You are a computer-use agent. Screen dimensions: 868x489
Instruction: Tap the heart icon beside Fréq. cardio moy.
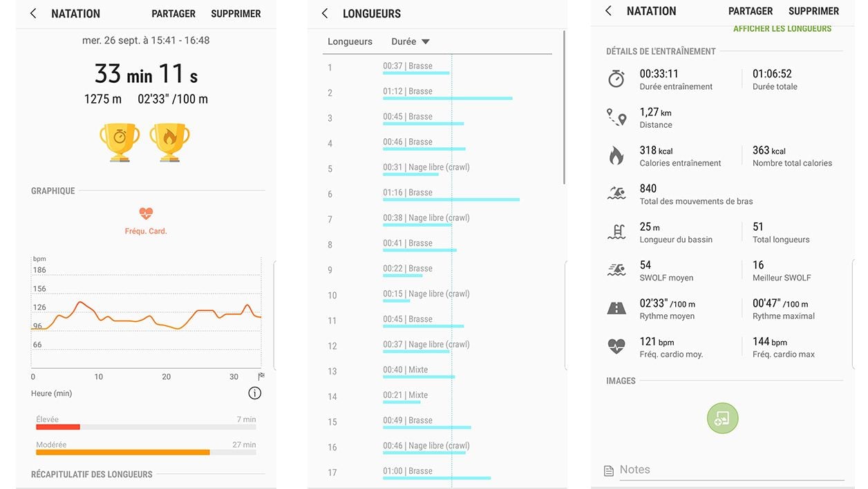(x=616, y=347)
